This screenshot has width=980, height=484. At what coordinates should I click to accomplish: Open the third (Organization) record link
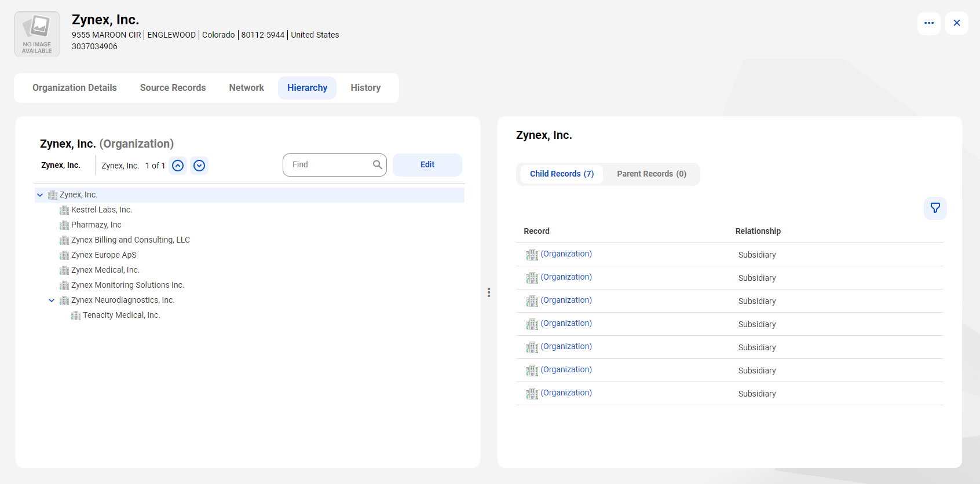click(566, 300)
